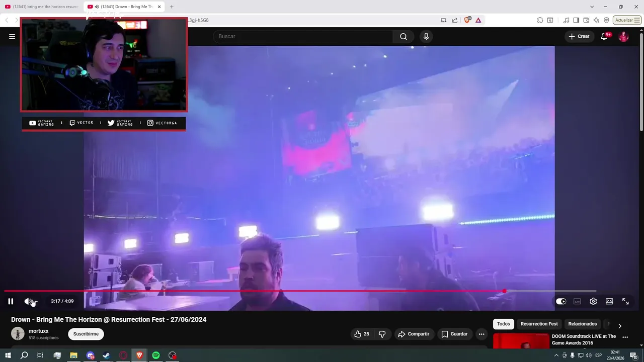Screen dimensions: 644x362
Task: Open Brave Rewards triangle icon
Action: click(478, 20)
